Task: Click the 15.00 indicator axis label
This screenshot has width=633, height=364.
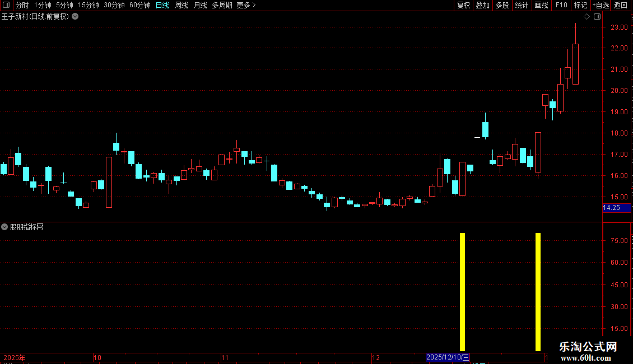Action: pos(619,329)
